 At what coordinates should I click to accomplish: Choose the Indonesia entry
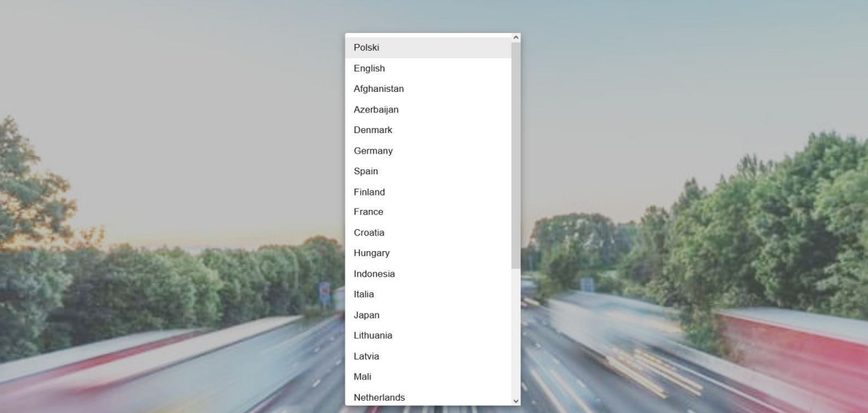(x=428, y=274)
